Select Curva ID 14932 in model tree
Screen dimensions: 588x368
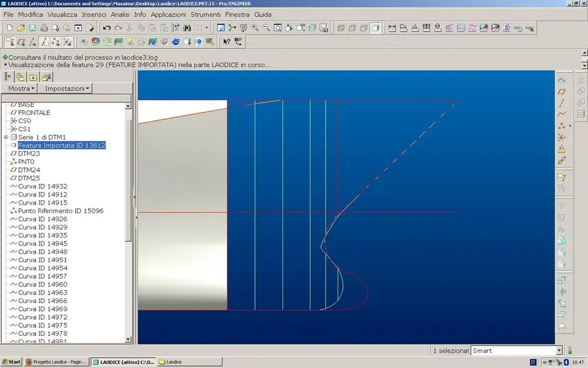tap(42, 186)
